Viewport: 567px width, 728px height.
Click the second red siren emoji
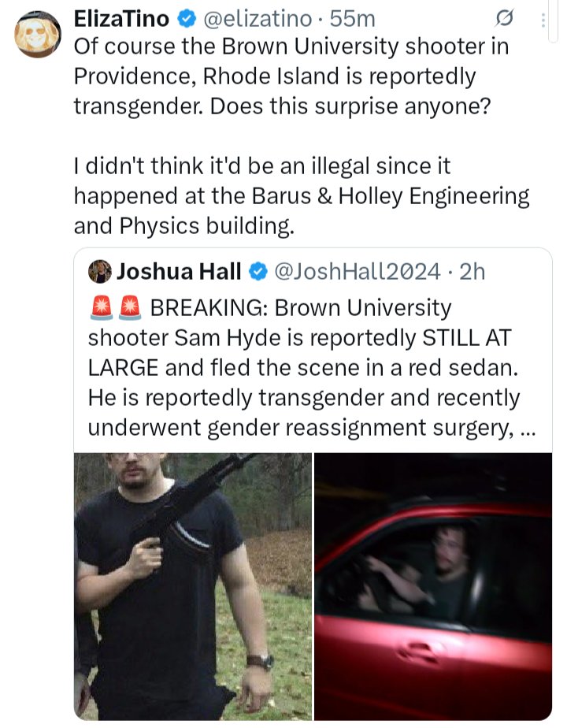[x=130, y=308]
